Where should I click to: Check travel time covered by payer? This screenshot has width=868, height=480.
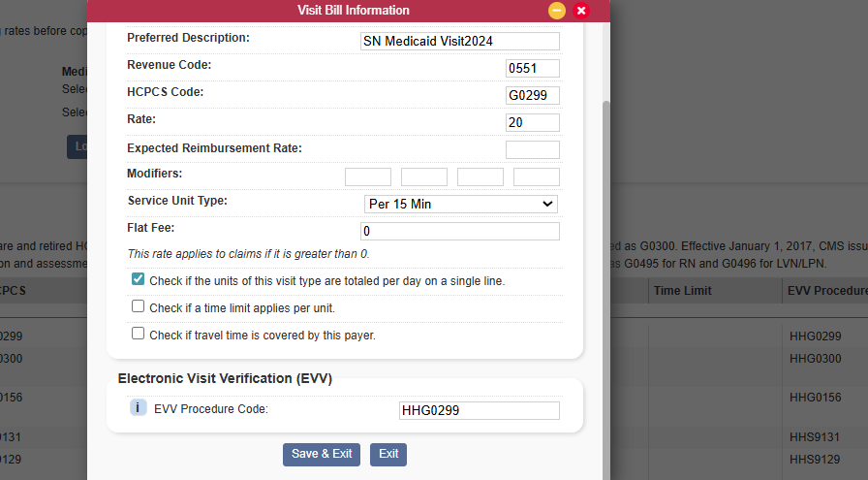point(139,334)
